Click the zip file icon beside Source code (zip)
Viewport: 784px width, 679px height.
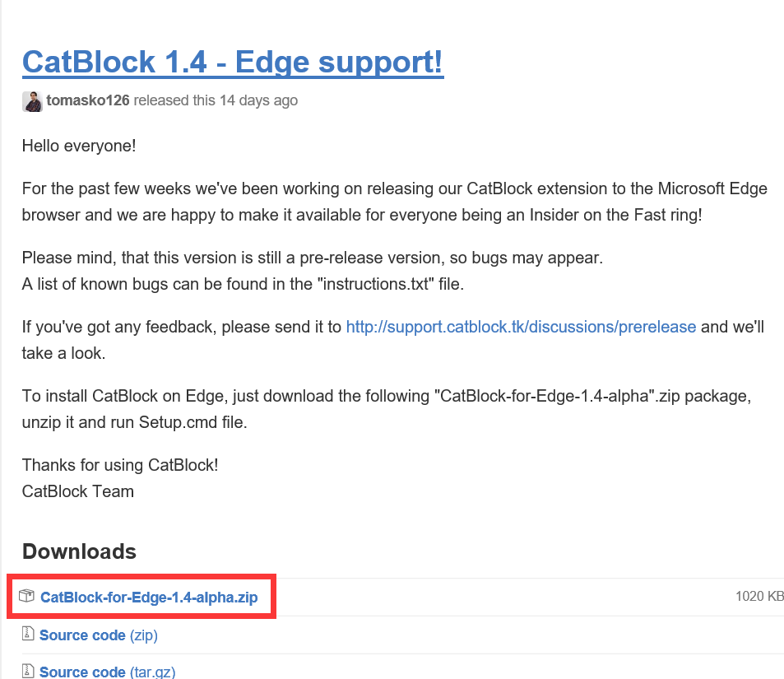28,635
